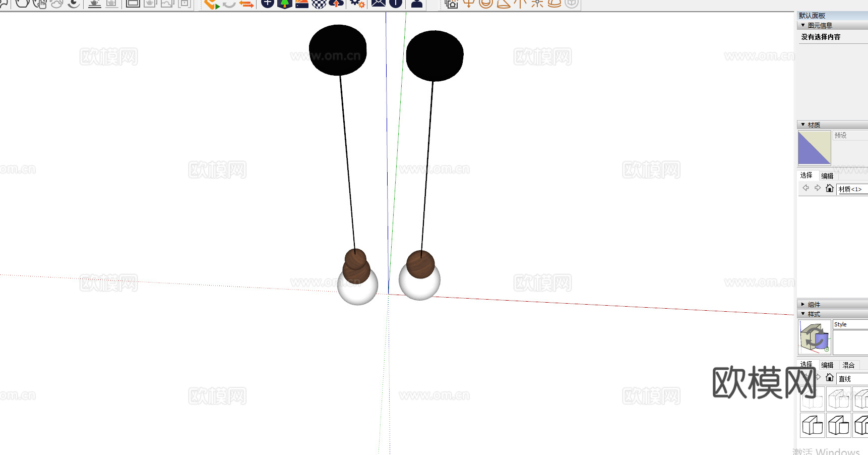Click the orange double-arrow swap icon
The height and width of the screenshot is (455, 868).
[x=246, y=4]
